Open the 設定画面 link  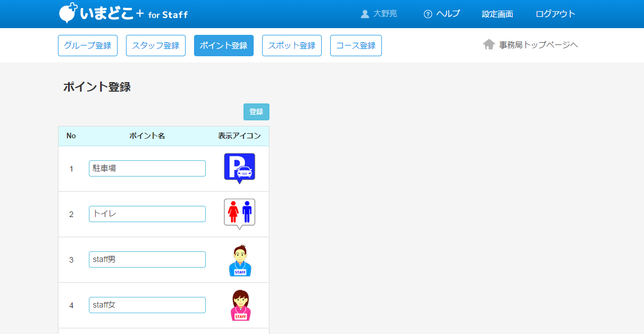click(497, 14)
